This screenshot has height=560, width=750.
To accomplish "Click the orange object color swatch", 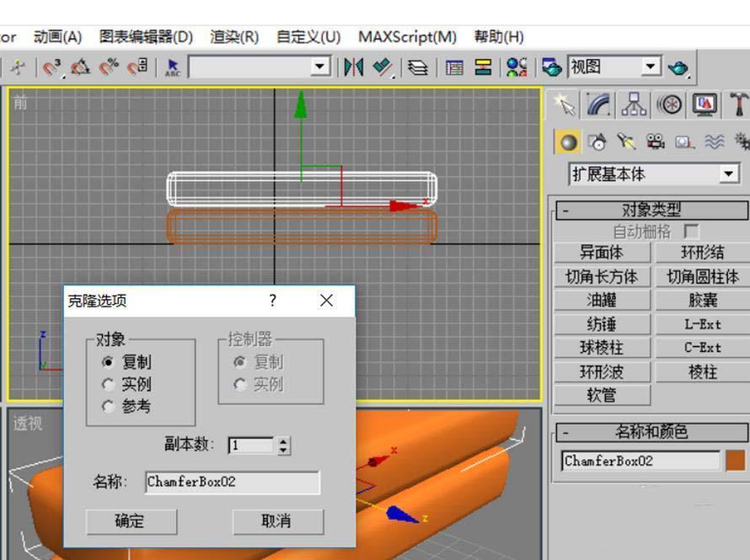I will 735,461.
